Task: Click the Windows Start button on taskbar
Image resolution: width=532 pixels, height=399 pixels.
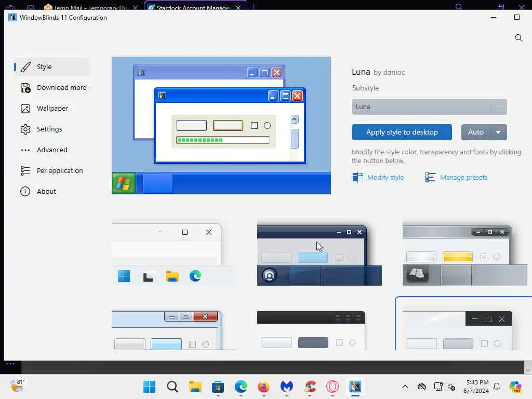Action: pyautogui.click(x=149, y=387)
